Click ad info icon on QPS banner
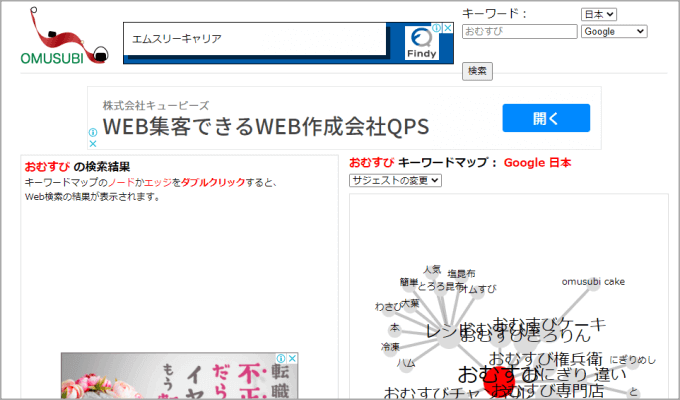The image size is (680, 400). coord(92,131)
